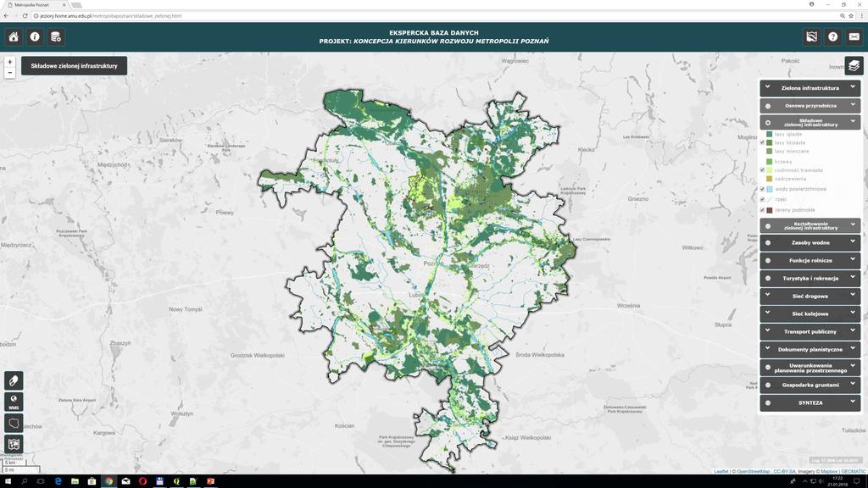Image resolution: width=868 pixels, height=488 pixels.
Task: Click Składowe zielonej infrastruktury title button
Action: pyautogui.click(x=75, y=66)
